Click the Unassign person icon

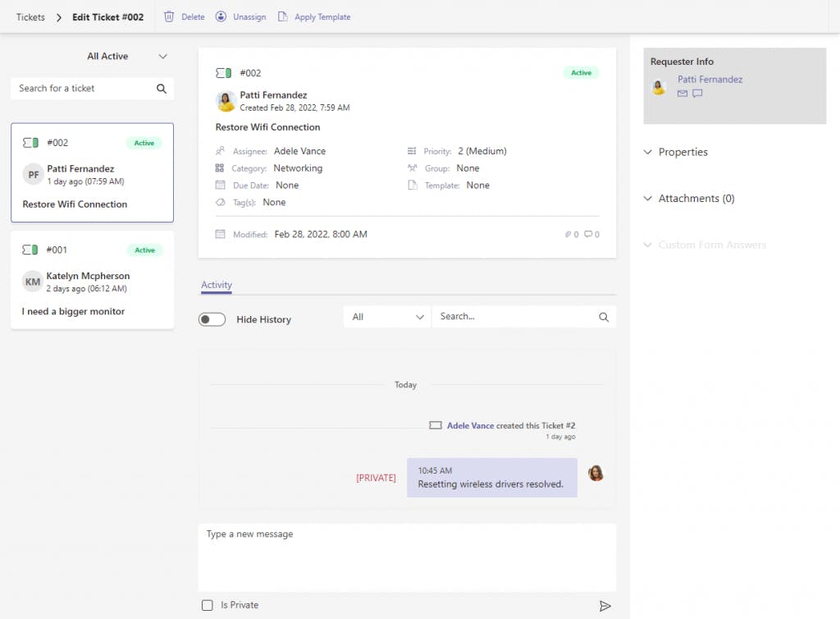221,16
